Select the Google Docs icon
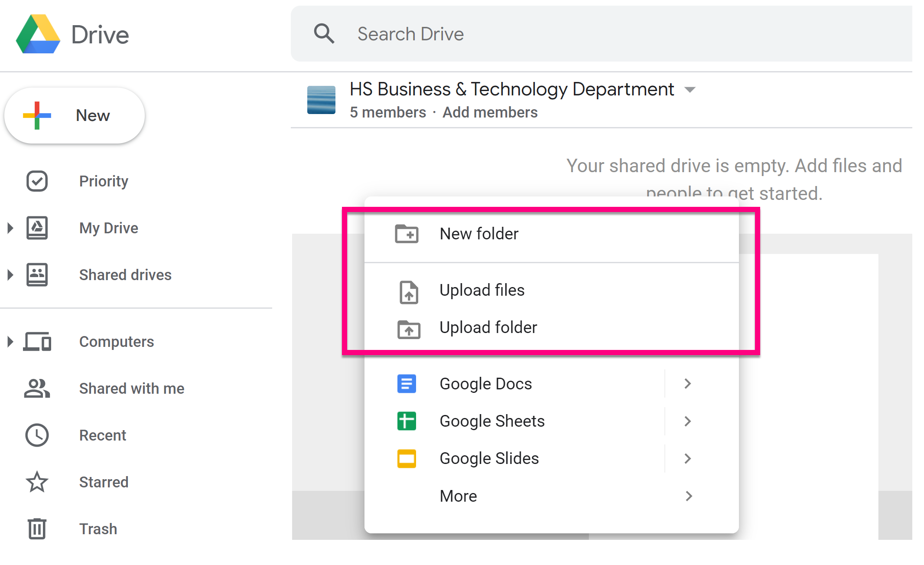 pyautogui.click(x=406, y=383)
